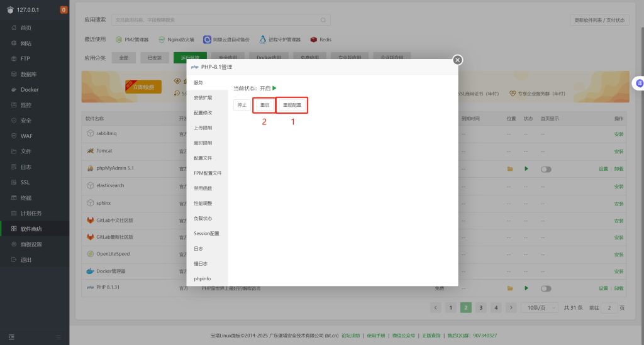644x345 pixels.
Task: Open the 上传限制 tab
Action: 207,128
